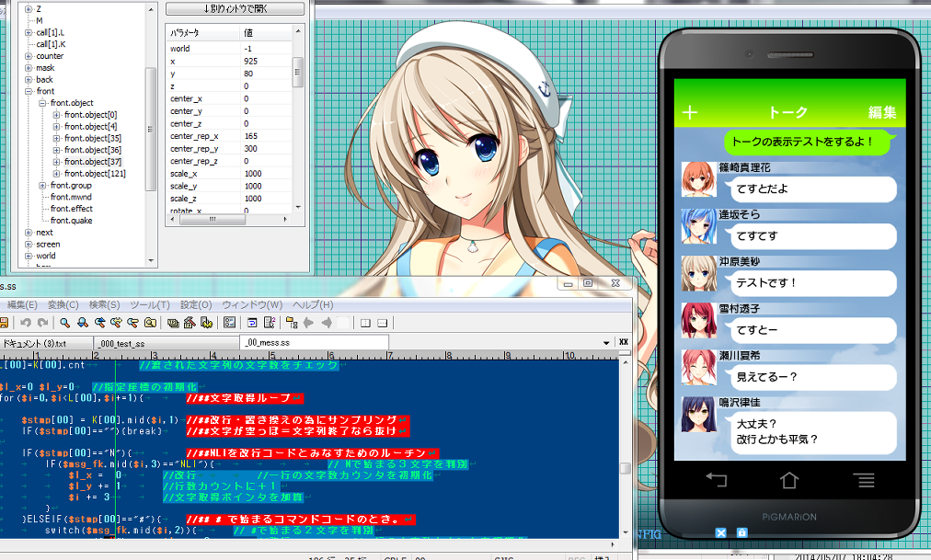
Task: Tap the 編集 button in the phone header
Action: pos(881,112)
